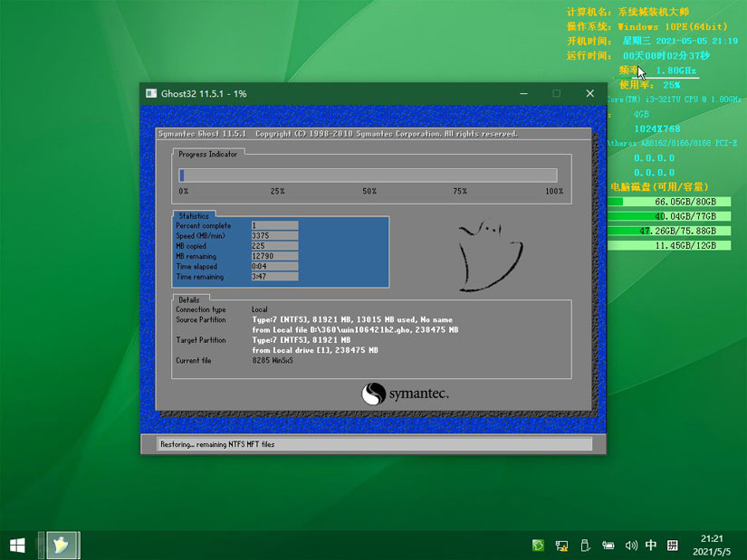Viewport: 747px width, 560px height.
Task: Open the taskbar clock showing 21:21
Action: [712, 546]
